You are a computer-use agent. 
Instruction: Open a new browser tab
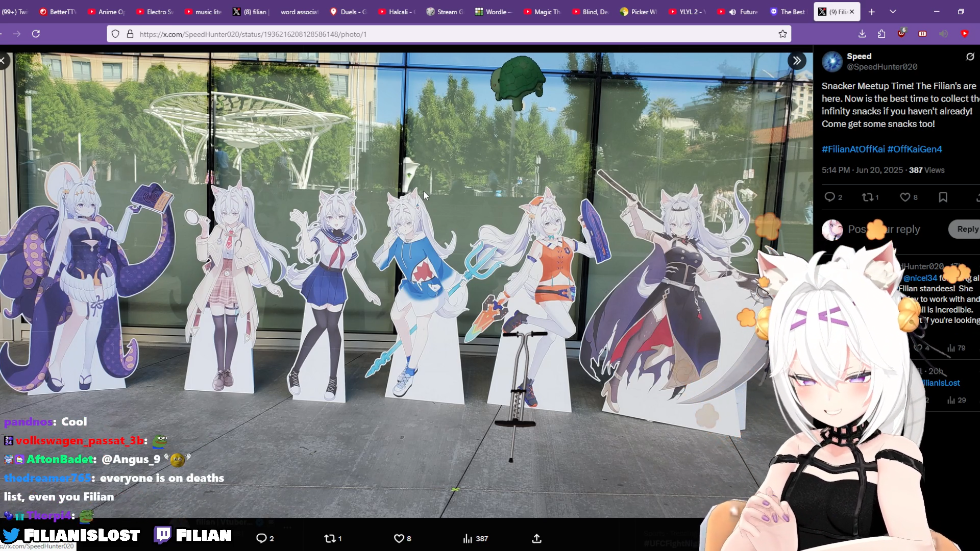[872, 12]
